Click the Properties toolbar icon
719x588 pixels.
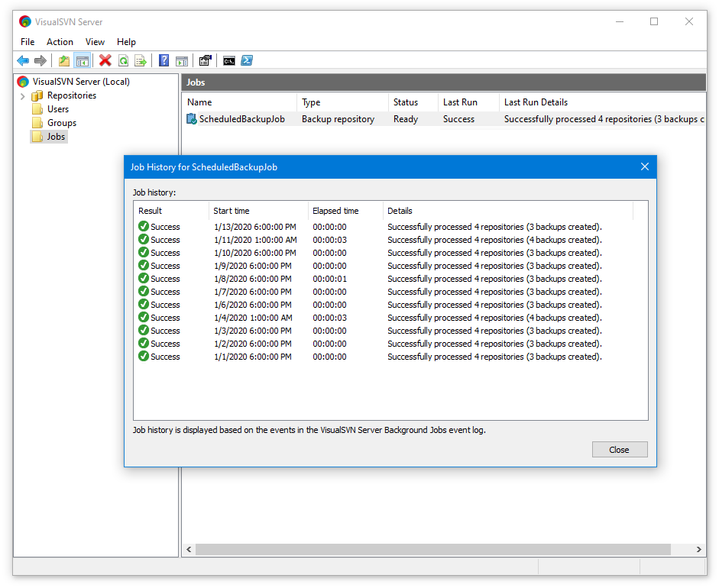coord(205,61)
